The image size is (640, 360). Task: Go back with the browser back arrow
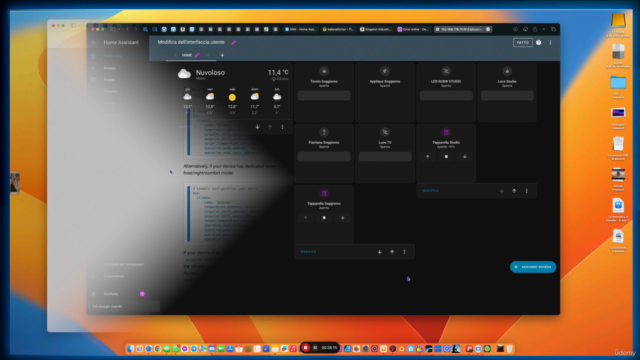click(127, 29)
